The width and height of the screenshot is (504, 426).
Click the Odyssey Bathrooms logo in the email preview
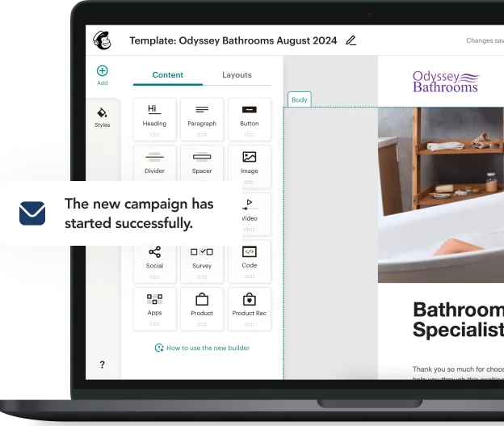pos(446,82)
